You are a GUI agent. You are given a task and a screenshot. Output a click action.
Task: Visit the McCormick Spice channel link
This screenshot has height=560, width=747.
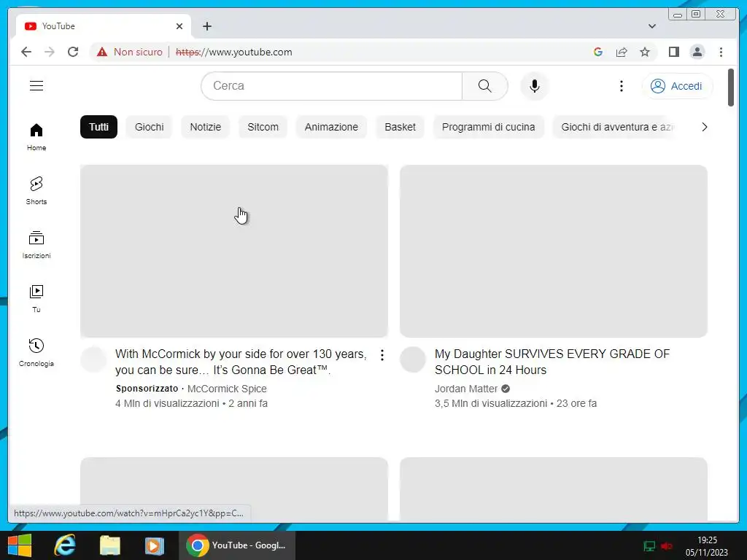[227, 389]
